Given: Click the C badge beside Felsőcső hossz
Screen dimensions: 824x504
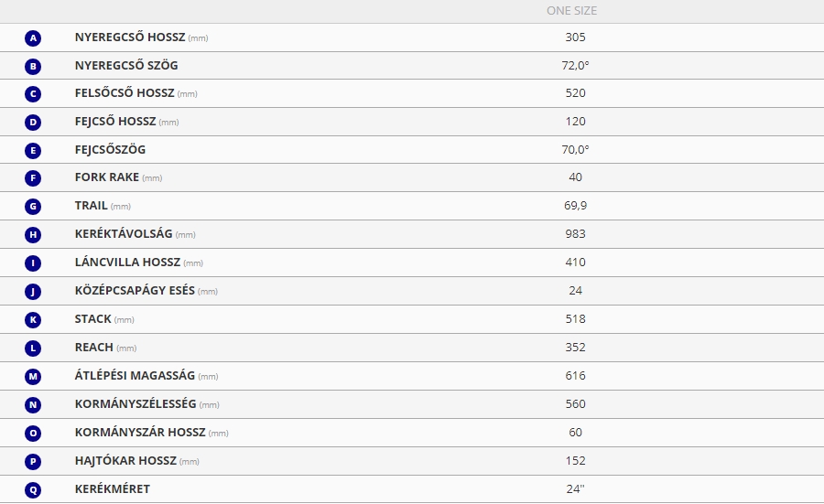Looking at the screenshot, I should (33, 94).
